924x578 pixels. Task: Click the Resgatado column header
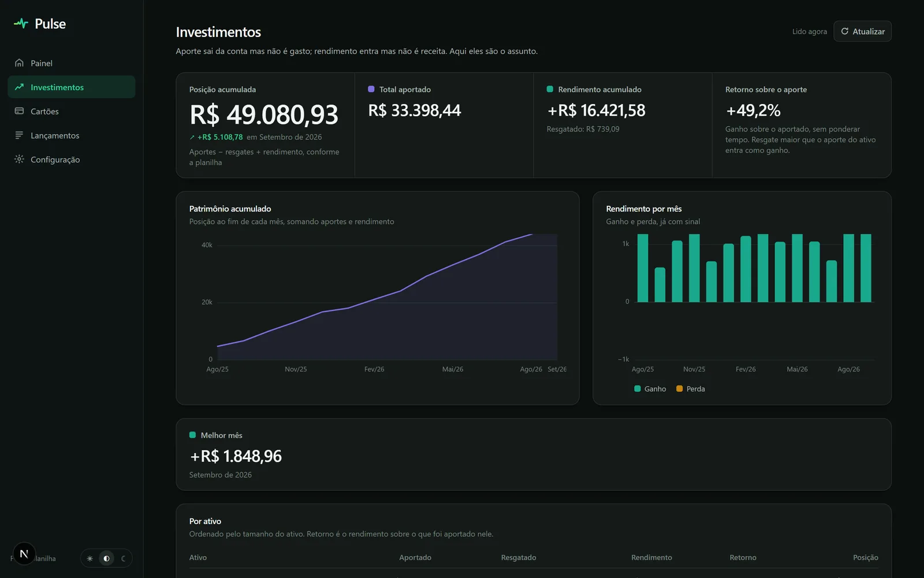[x=519, y=558]
